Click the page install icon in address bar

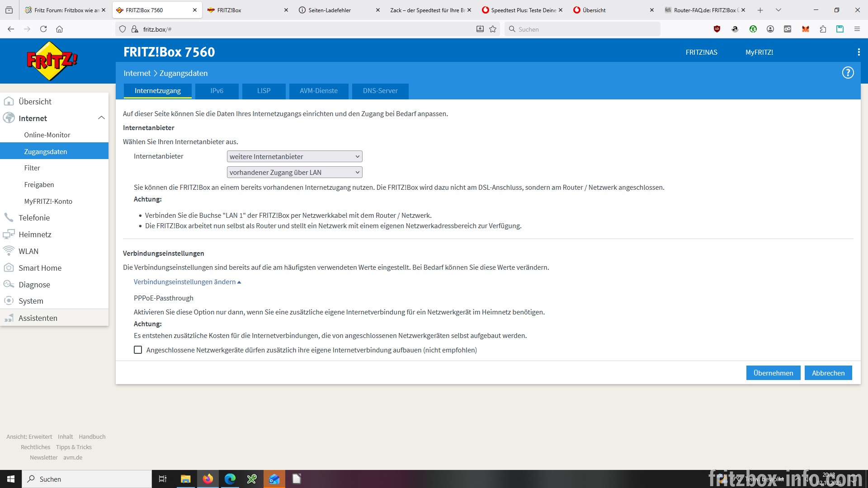pos(480,29)
